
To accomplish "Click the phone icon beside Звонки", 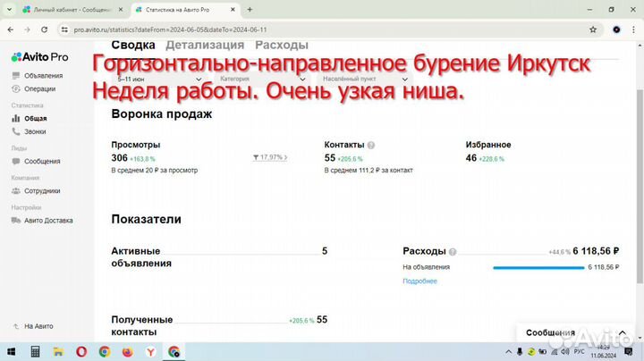I will [x=15, y=131].
